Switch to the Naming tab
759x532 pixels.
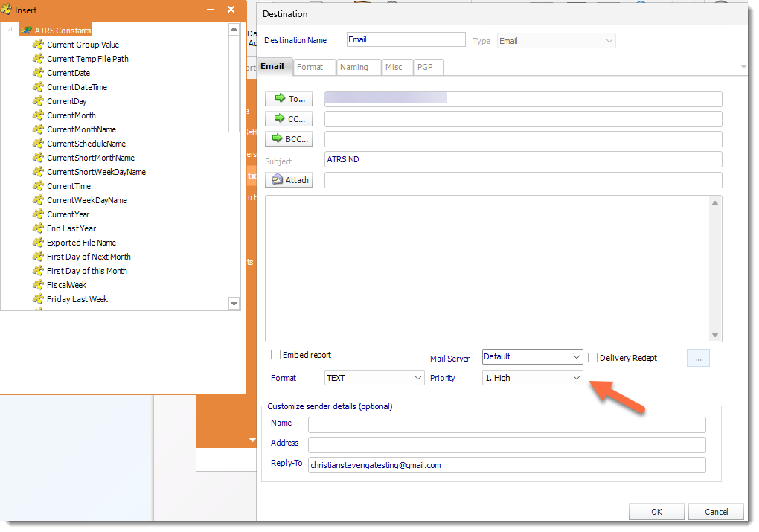354,67
